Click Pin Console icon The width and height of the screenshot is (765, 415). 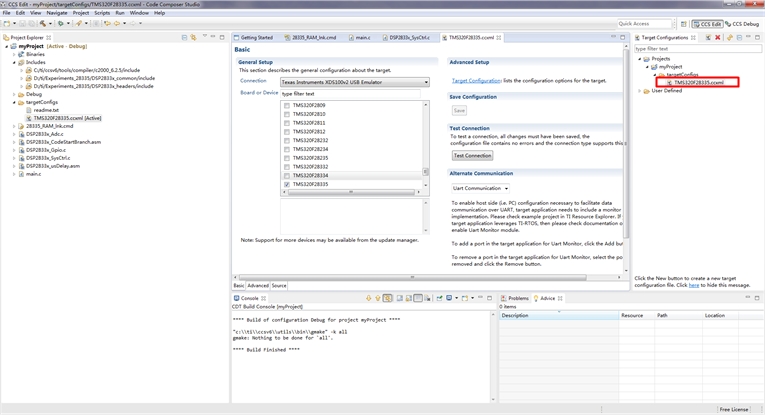(440, 298)
